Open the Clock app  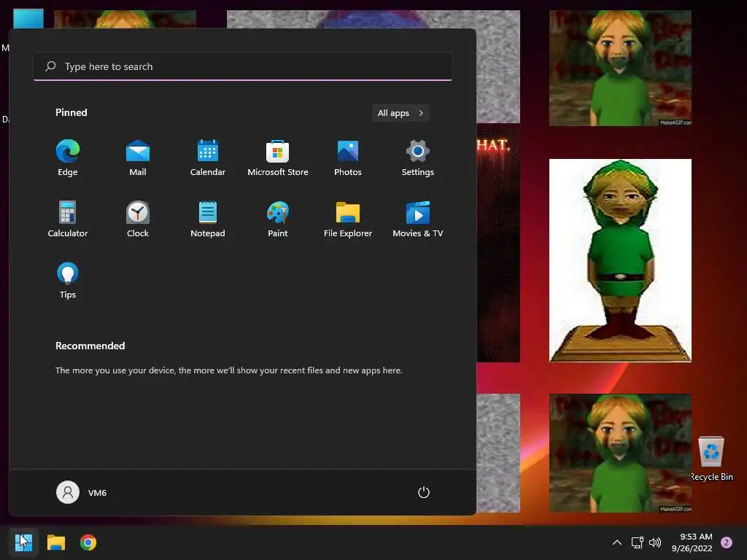(x=138, y=219)
